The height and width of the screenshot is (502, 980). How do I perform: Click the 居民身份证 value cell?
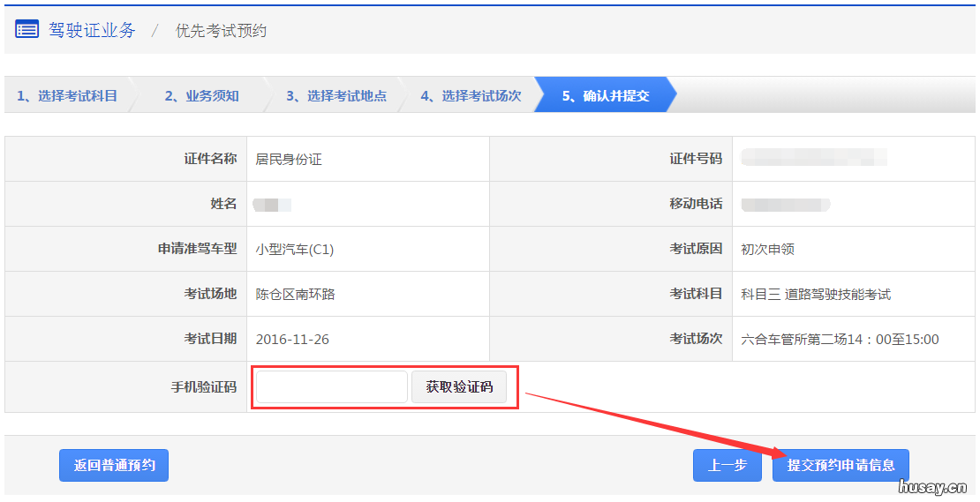289,160
